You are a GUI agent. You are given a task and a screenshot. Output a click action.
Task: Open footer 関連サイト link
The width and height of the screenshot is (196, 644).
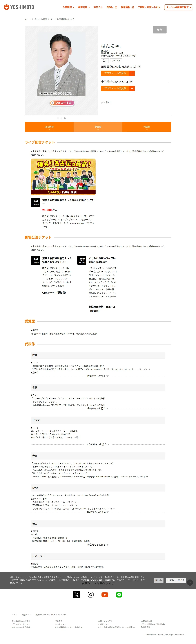26,615
